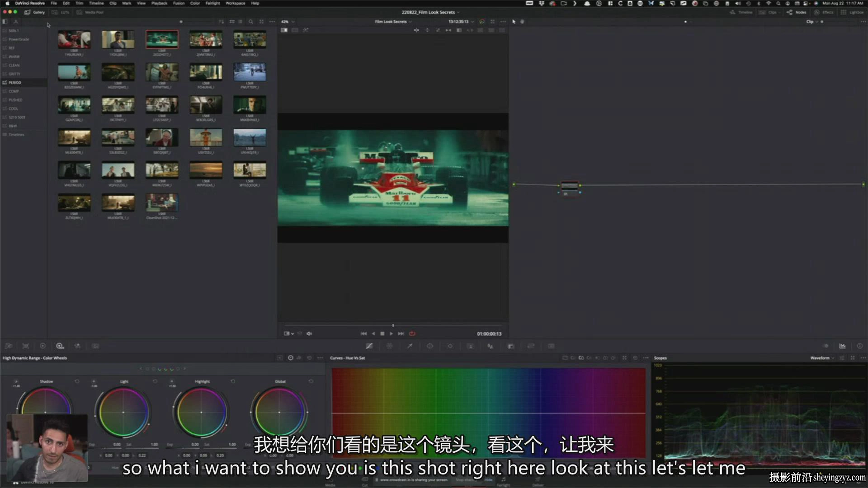Open the Clip node graph mode dropdown

[x=812, y=22]
